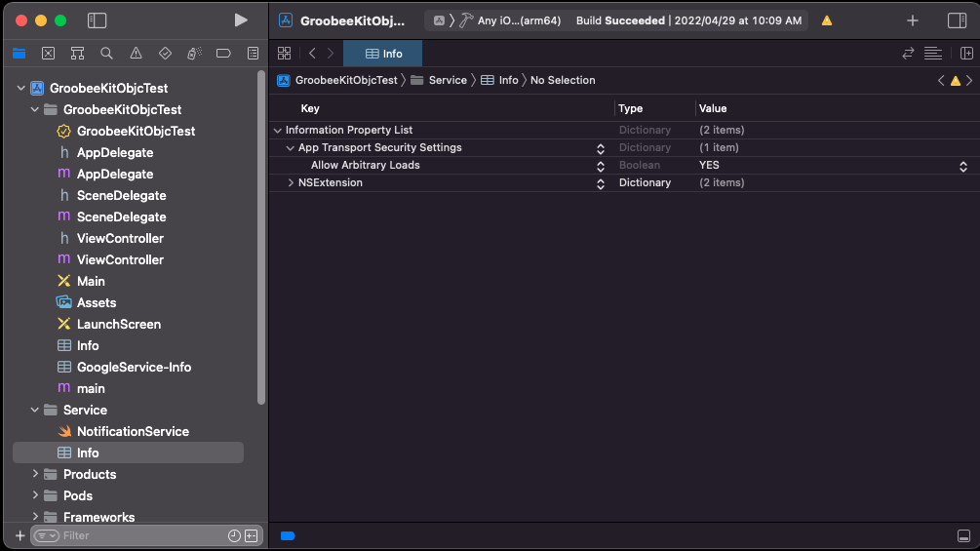Open key stepper for Allow Arbitrary Loads

click(601, 166)
